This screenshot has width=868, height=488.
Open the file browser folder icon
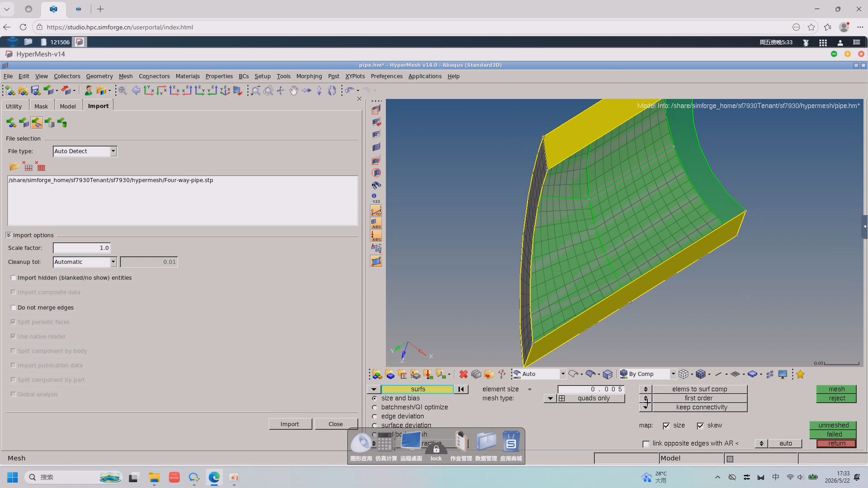[14, 167]
